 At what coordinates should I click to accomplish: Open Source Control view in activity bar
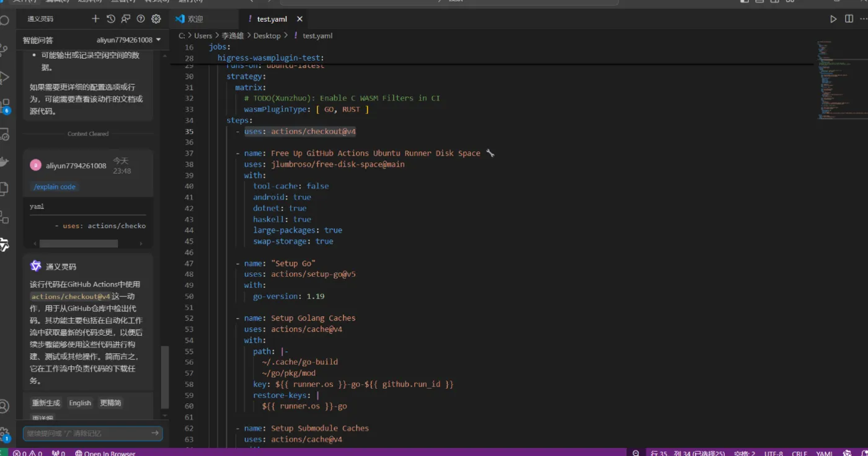tap(4, 49)
